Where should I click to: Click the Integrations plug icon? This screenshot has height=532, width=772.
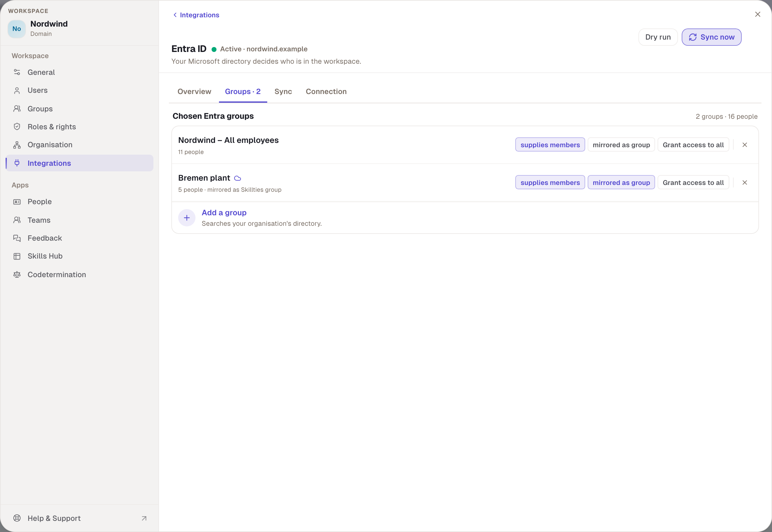point(17,163)
